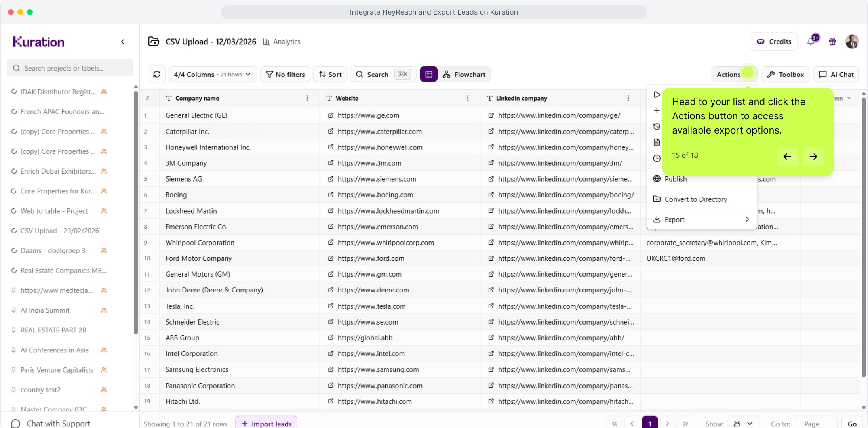Open the boeing.com external link icon
The image size is (868, 428).
click(331, 195)
